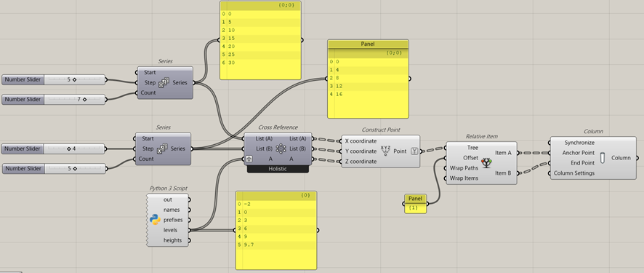The image size is (644, 273).
Task: Select the slider with value 7
Action: pyautogui.click(x=53, y=100)
